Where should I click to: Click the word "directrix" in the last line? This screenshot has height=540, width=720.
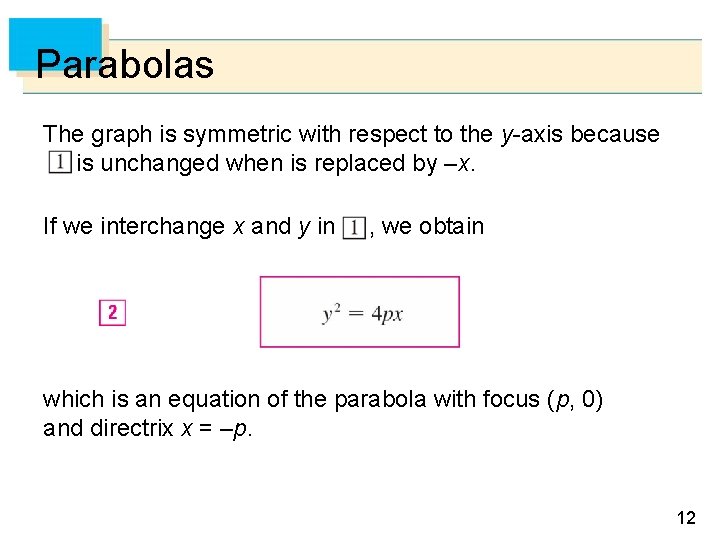131,429
